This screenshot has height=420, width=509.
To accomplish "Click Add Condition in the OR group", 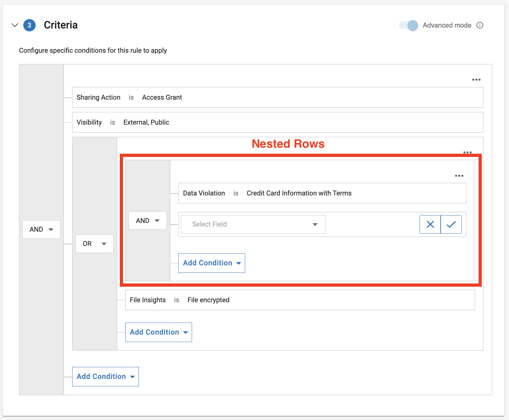I will [x=158, y=332].
